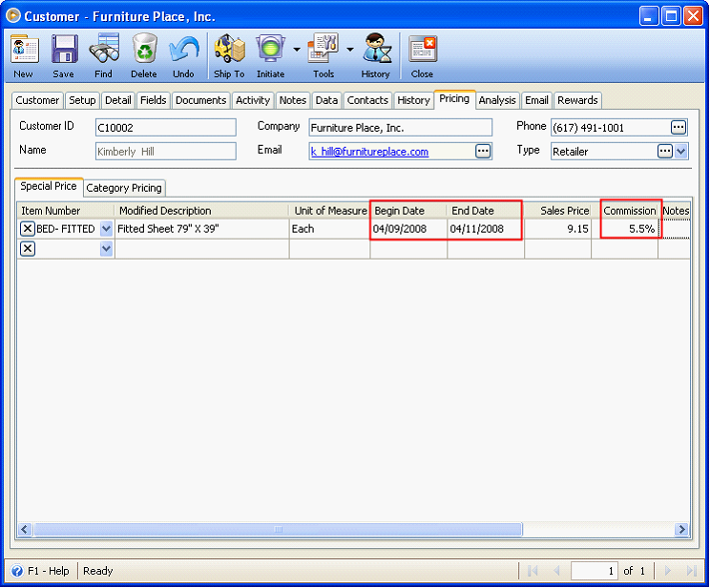Click the scroll left arrow of grid
This screenshot has height=588, width=710.
25,529
